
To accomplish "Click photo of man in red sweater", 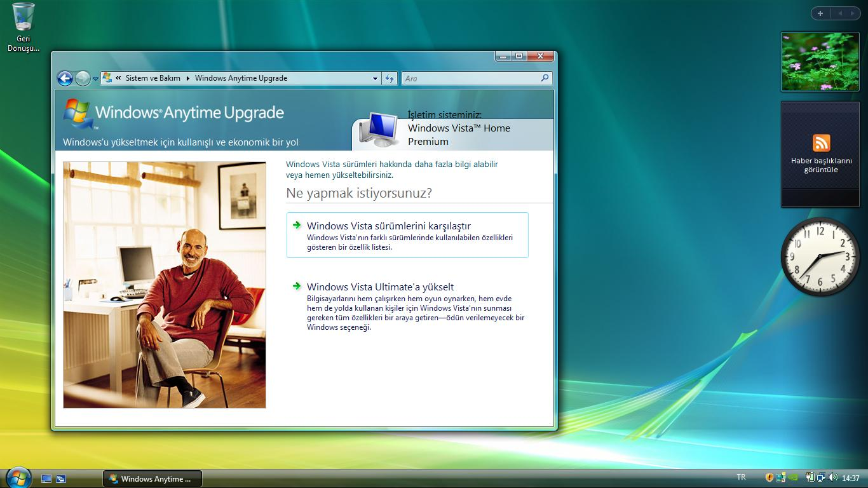I will (x=165, y=285).
